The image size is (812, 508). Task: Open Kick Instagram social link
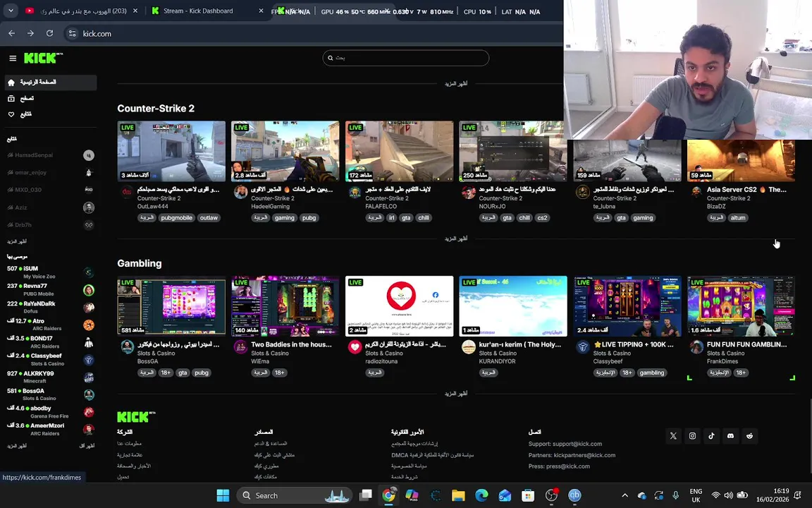tap(692, 436)
